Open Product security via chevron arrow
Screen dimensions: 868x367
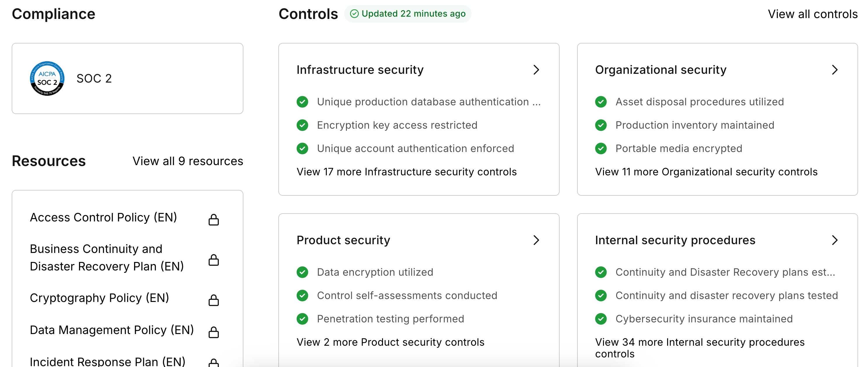[536, 240]
